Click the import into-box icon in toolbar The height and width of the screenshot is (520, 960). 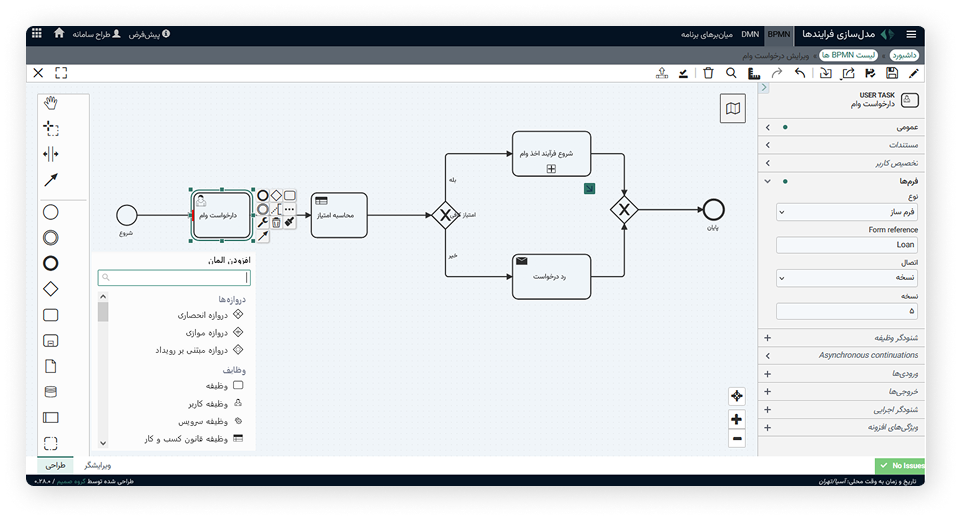[x=825, y=73]
